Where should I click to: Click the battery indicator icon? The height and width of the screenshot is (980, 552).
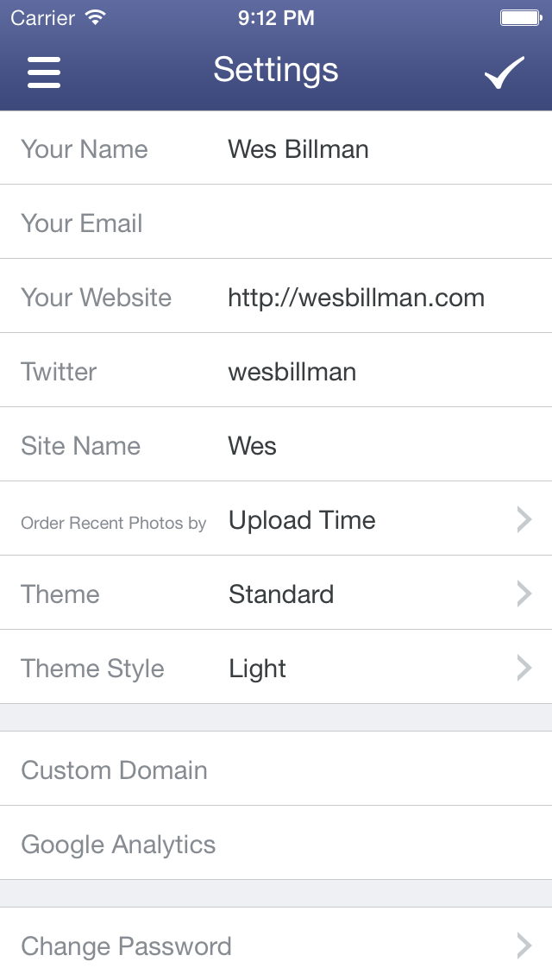[x=520, y=17]
